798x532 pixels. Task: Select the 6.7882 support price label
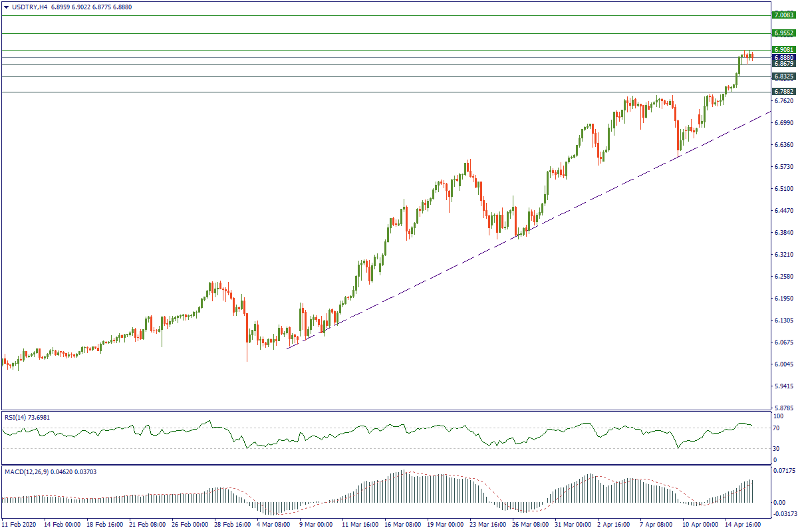[783, 92]
